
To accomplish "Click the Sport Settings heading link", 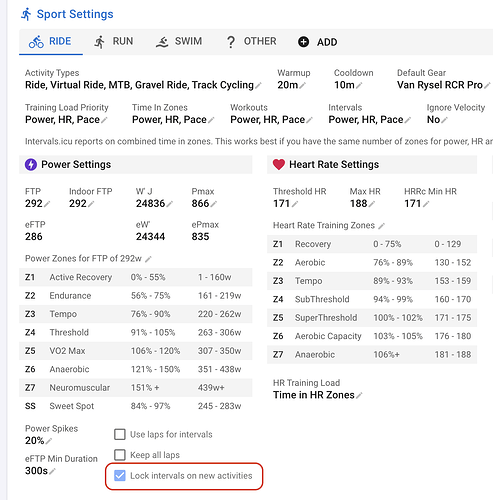I will (x=75, y=14).
